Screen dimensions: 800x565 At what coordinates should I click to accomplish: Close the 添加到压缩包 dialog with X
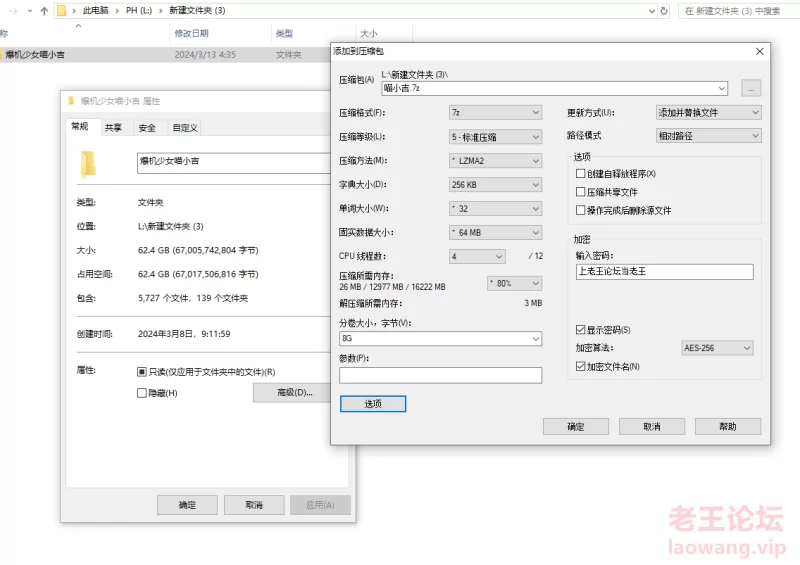(759, 51)
